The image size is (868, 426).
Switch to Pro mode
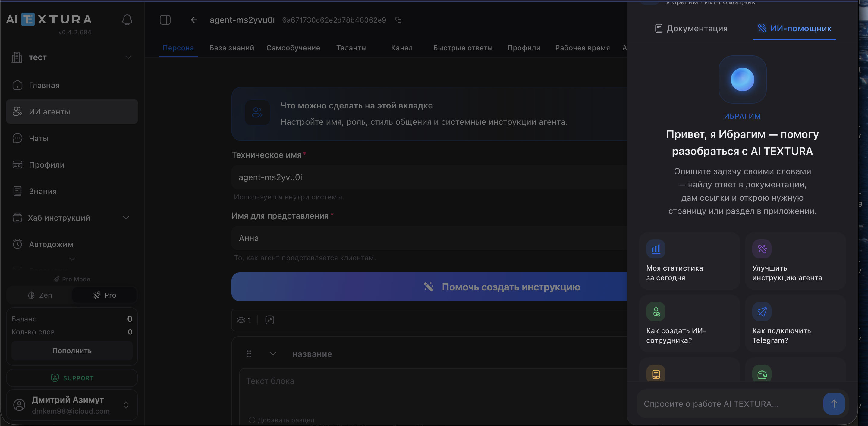(105, 295)
